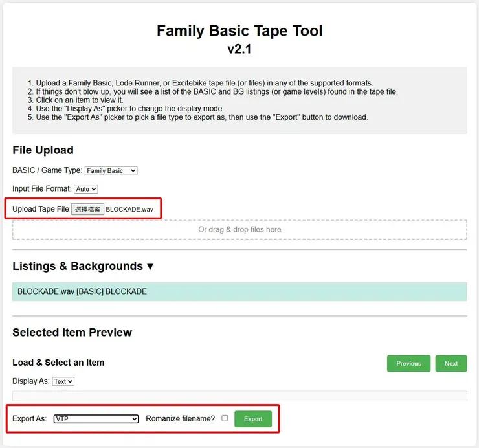Click the File Upload heading
479x448 pixels.
point(43,150)
